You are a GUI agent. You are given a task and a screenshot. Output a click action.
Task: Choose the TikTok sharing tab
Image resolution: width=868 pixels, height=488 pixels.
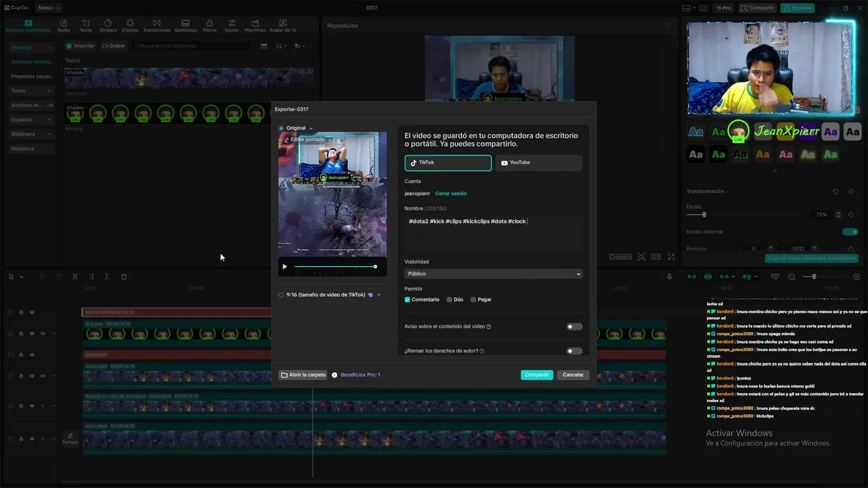click(x=448, y=163)
